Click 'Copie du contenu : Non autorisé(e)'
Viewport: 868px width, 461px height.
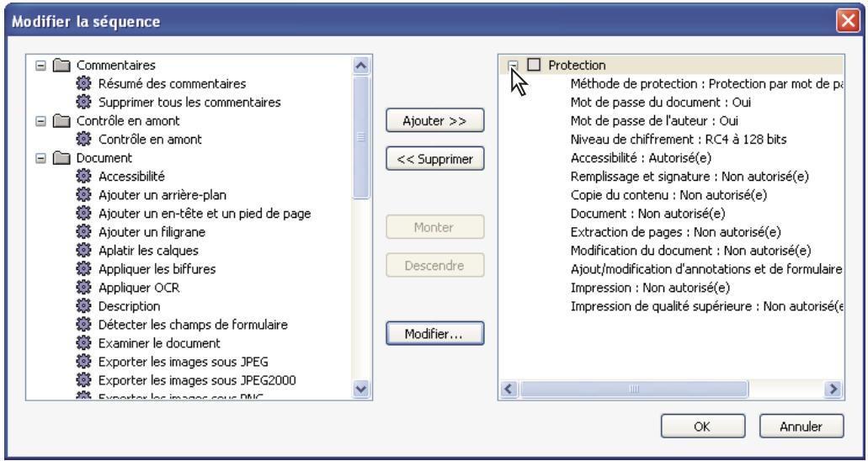[x=668, y=195]
